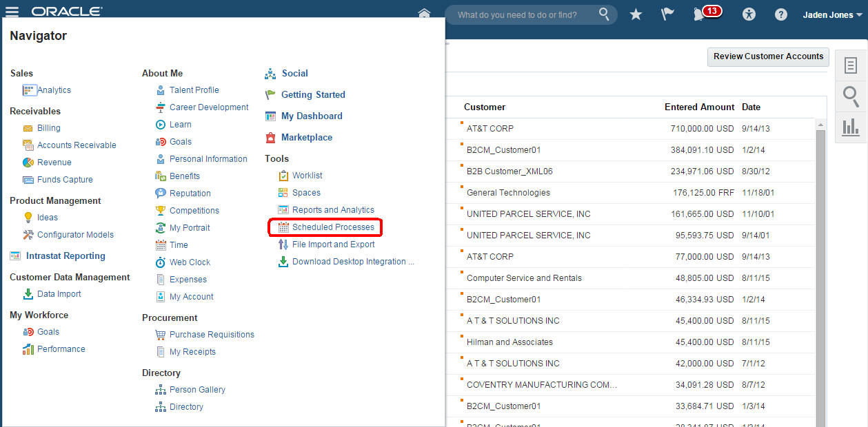Open Goals under My Workforce

(x=48, y=332)
